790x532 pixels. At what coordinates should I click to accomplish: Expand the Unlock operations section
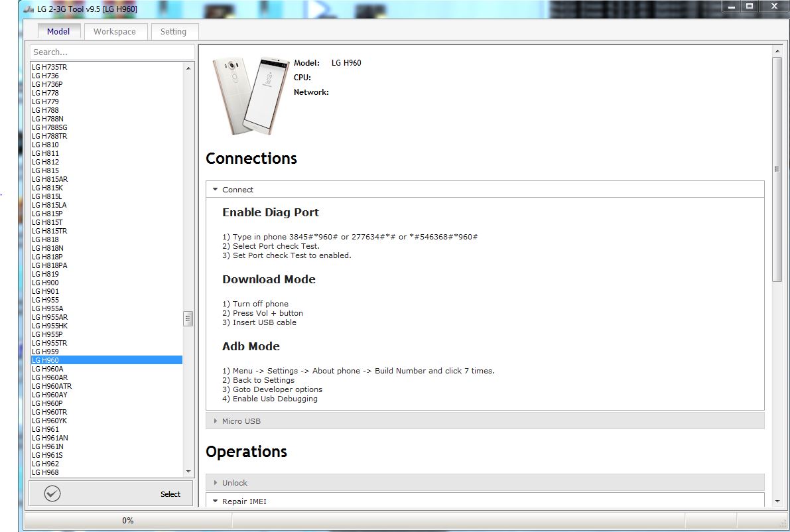pos(485,483)
